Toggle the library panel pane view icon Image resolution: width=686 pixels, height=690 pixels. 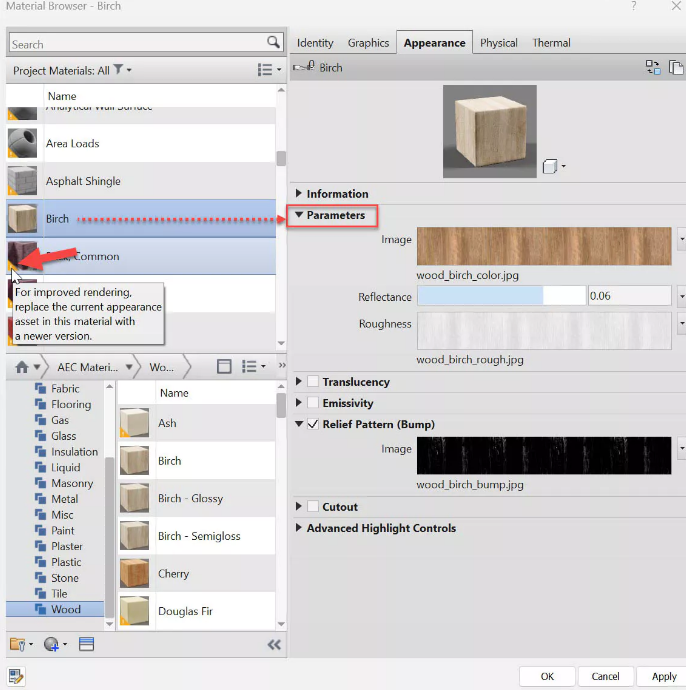[224, 366]
